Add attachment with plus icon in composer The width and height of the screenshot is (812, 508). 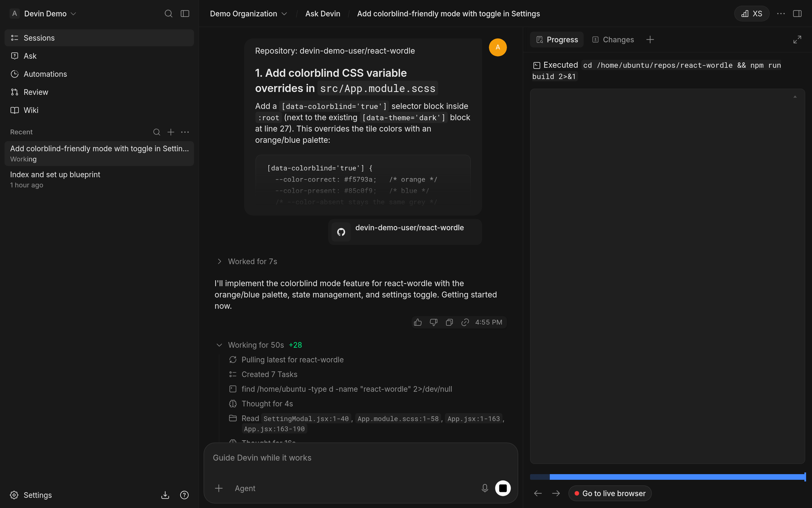pos(219,488)
